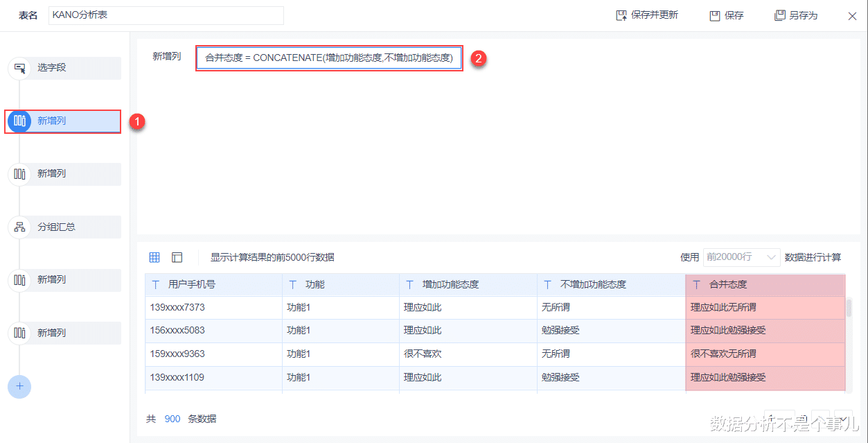This screenshot has height=443, width=868.
Task: Select the highlighted 新增列 step
Action: (x=19, y=121)
